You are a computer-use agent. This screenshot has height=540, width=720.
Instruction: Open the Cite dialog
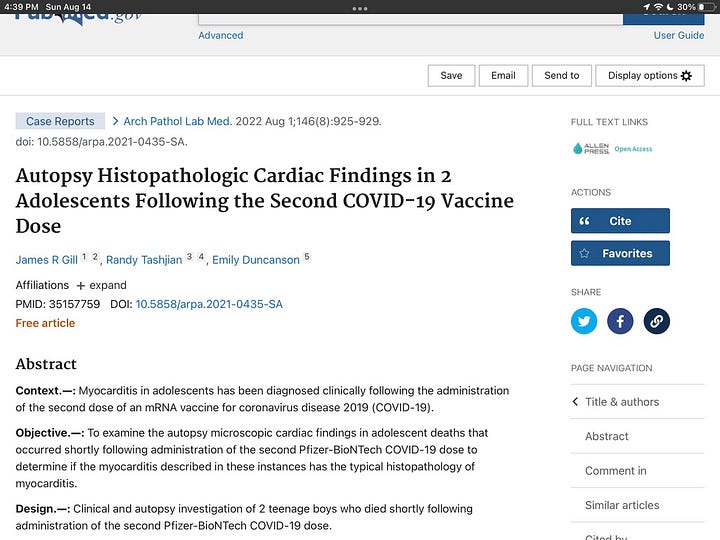pyautogui.click(x=620, y=221)
